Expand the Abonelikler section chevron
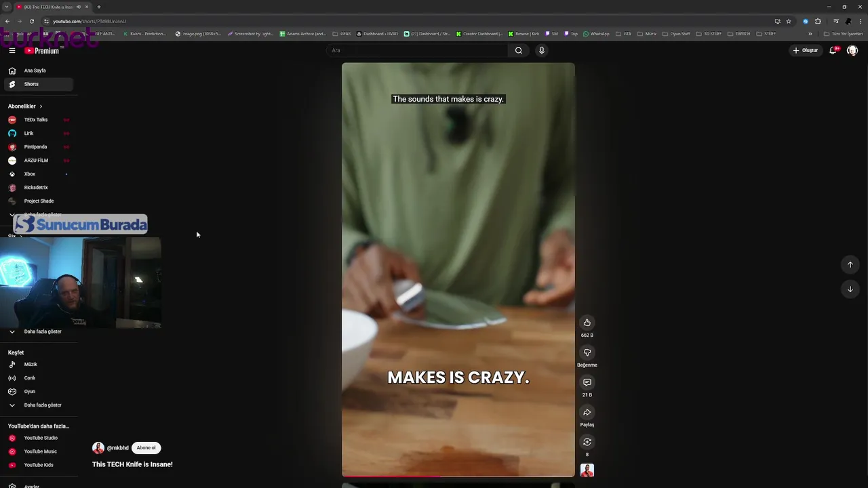The image size is (868, 488). pyautogui.click(x=41, y=106)
